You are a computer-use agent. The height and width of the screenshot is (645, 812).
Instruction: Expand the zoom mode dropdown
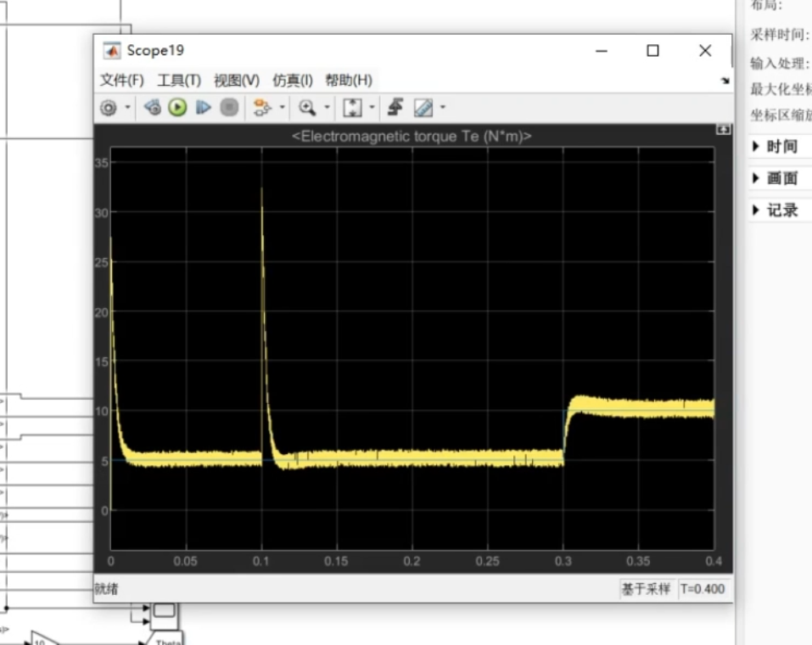click(326, 107)
